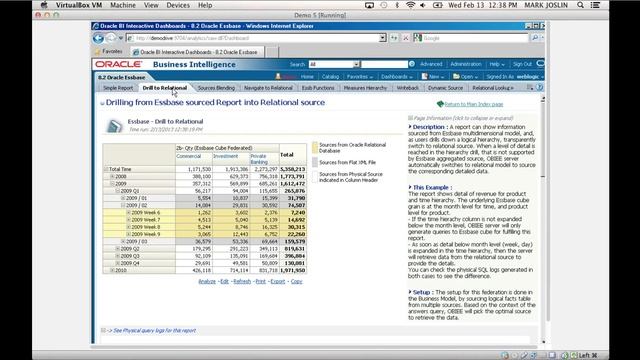Open the Notification Center list icon
This screenshot has height=360, width=640.
[x=596, y=5]
